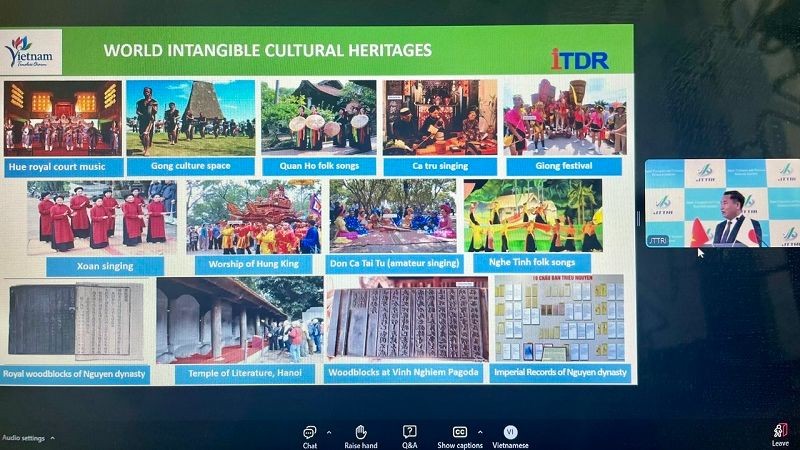Click the Gong culture space photo
Viewport: 800px width, 450px height.
(190, 117)
